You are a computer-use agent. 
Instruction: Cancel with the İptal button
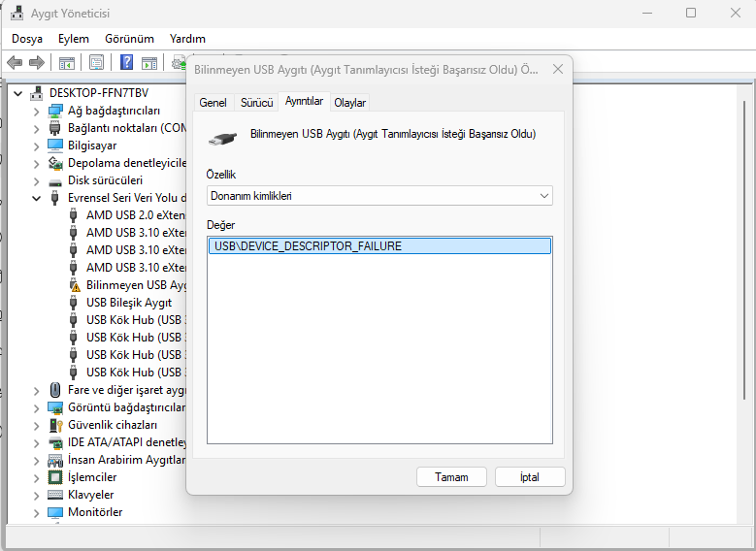point(530,477)
